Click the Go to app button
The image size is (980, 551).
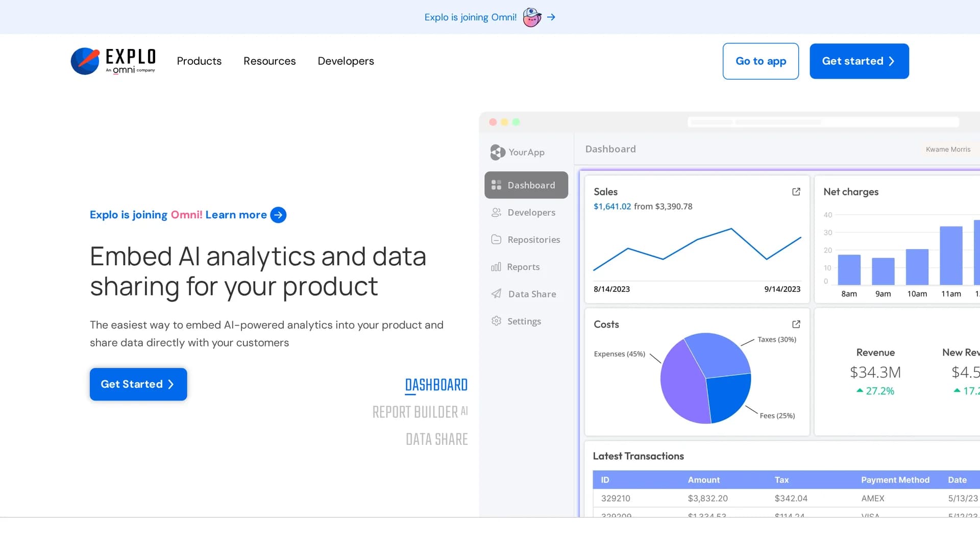761,61
